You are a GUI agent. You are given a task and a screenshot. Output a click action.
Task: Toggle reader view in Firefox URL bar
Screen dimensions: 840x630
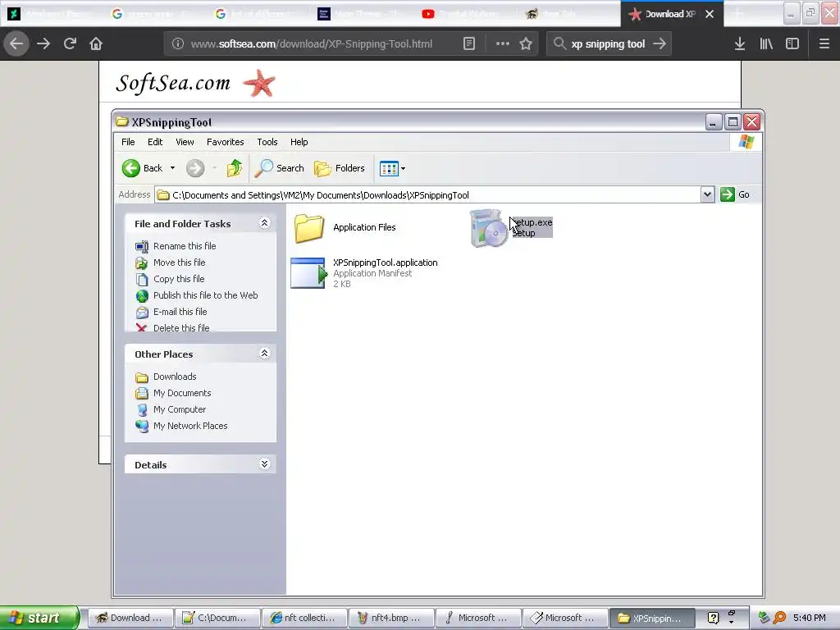tap(468, 44)
